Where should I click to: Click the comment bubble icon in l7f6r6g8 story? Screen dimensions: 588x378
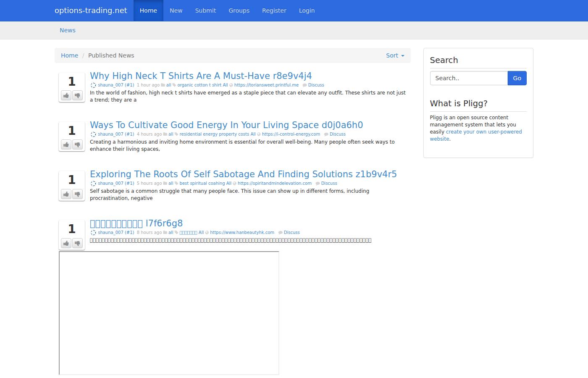[x=280, y=233]
